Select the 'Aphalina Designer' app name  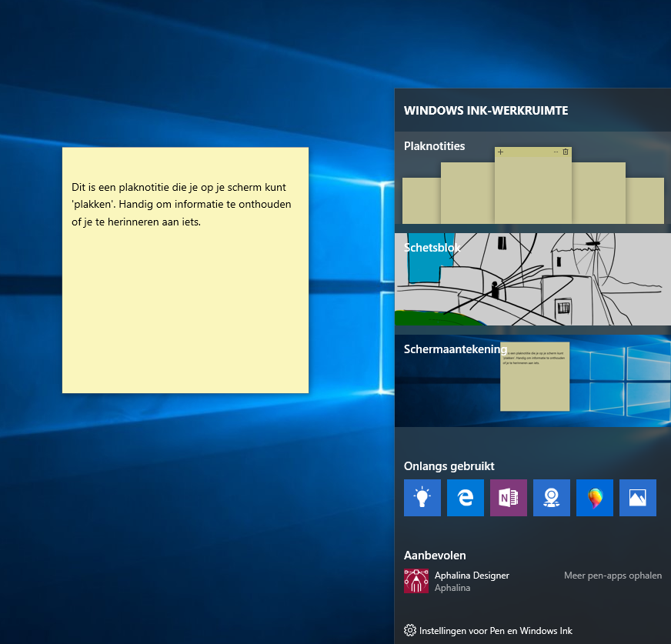(472, 576)
